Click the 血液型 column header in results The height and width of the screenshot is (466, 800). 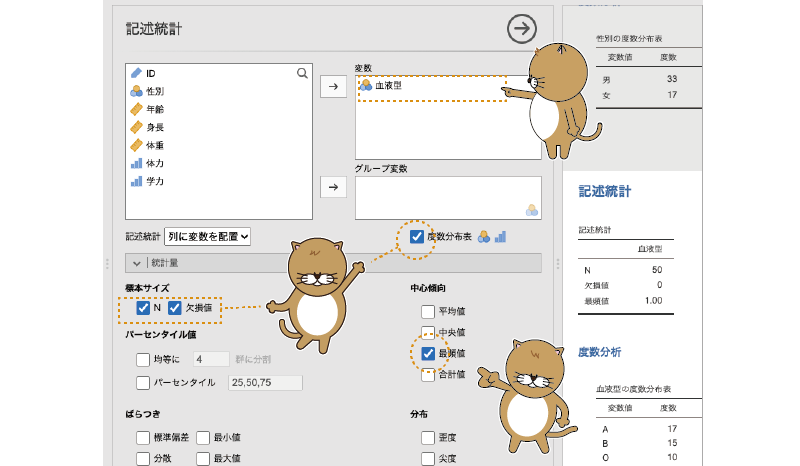click(x=649, y=249)
